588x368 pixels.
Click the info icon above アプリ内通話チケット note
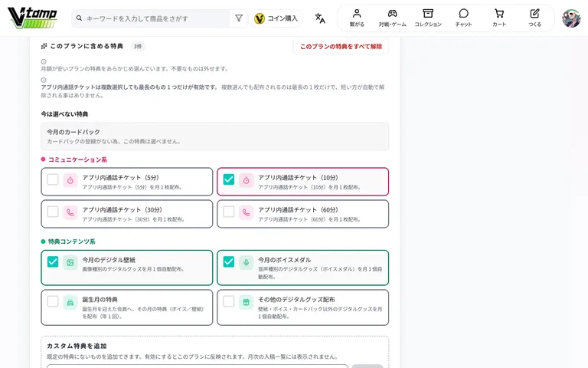(44, 80)
